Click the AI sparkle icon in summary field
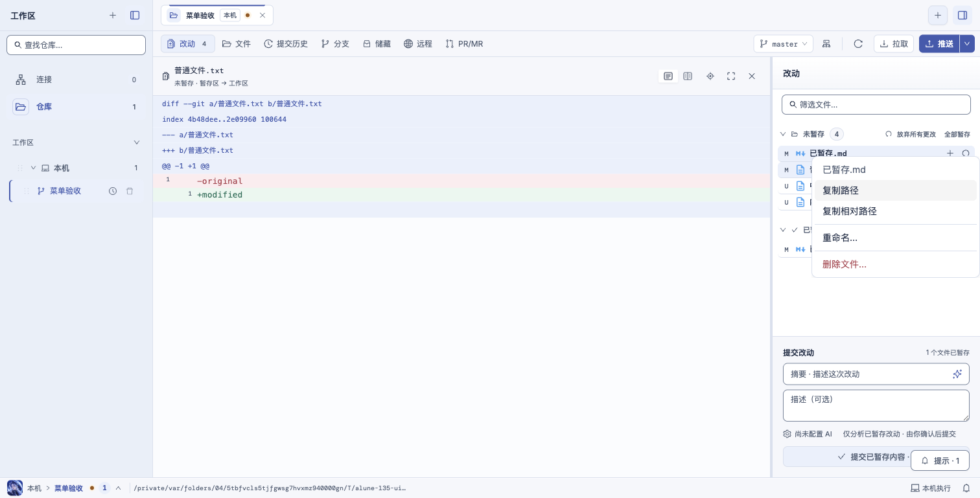 click(957, 374)
